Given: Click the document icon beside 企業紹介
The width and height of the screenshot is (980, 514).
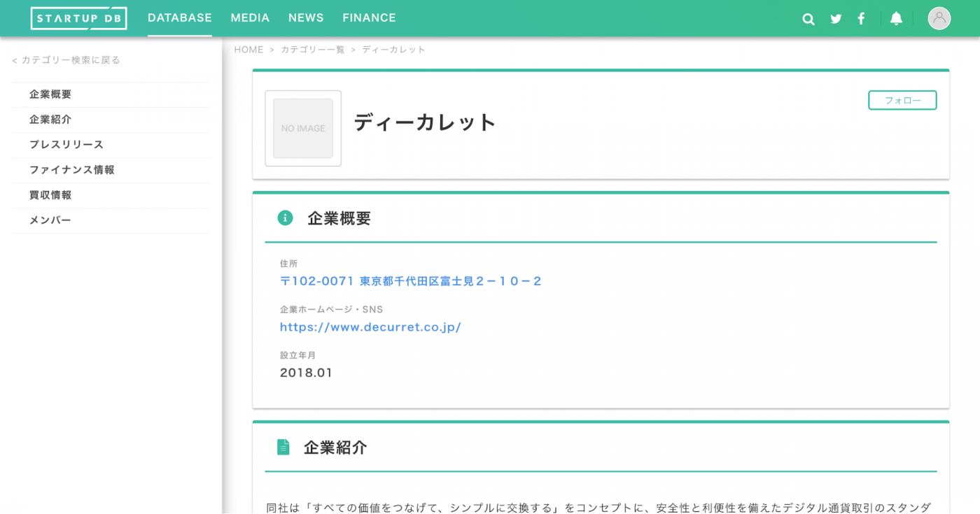Looking at the screenshot, I should pyautogui.click(x=283, y=447).
